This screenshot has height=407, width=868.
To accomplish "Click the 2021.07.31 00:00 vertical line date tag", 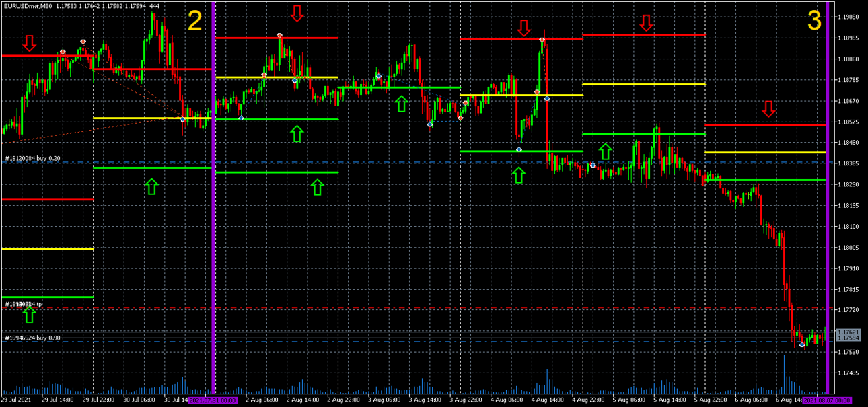I will [x=213, y=400].
